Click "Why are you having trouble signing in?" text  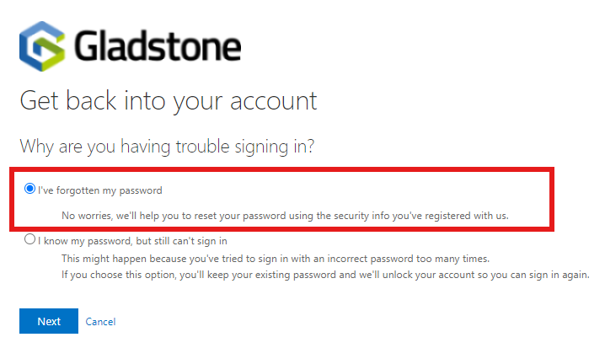click(167, 147)
